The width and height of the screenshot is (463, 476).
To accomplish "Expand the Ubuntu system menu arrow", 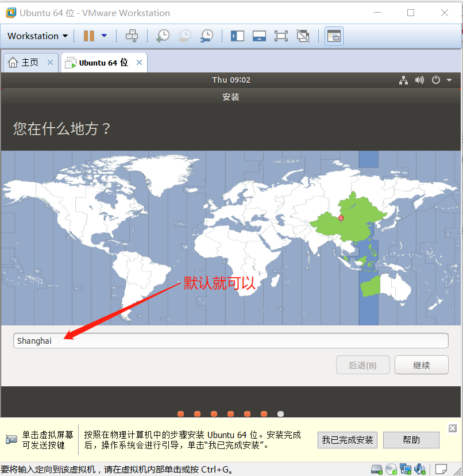I will (x=449, y=80).
